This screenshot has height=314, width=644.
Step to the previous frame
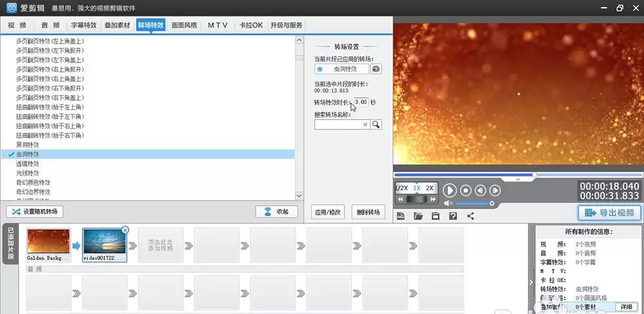tap(480, 190)
